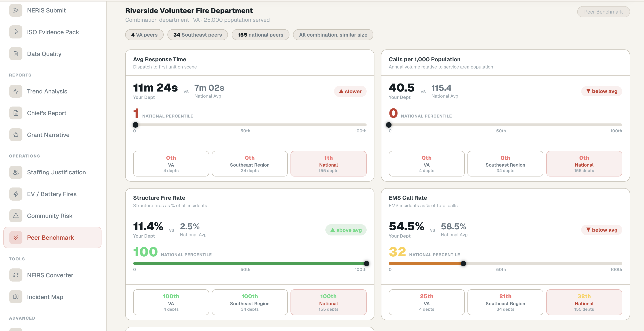
Task: Click the EMS Call Rate percentile slider handle
Action: pos(463,263)
